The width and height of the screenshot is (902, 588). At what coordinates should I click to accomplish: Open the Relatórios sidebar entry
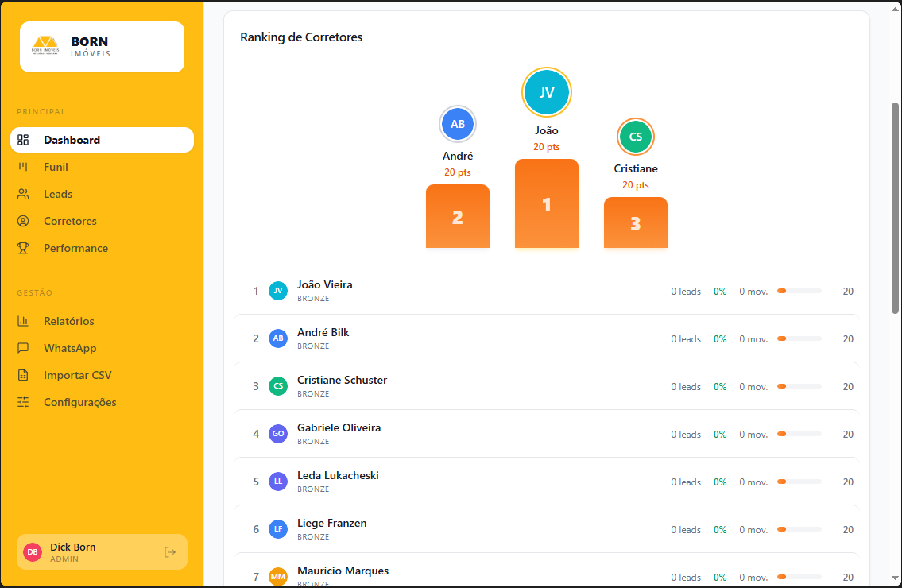click(68, 321)
